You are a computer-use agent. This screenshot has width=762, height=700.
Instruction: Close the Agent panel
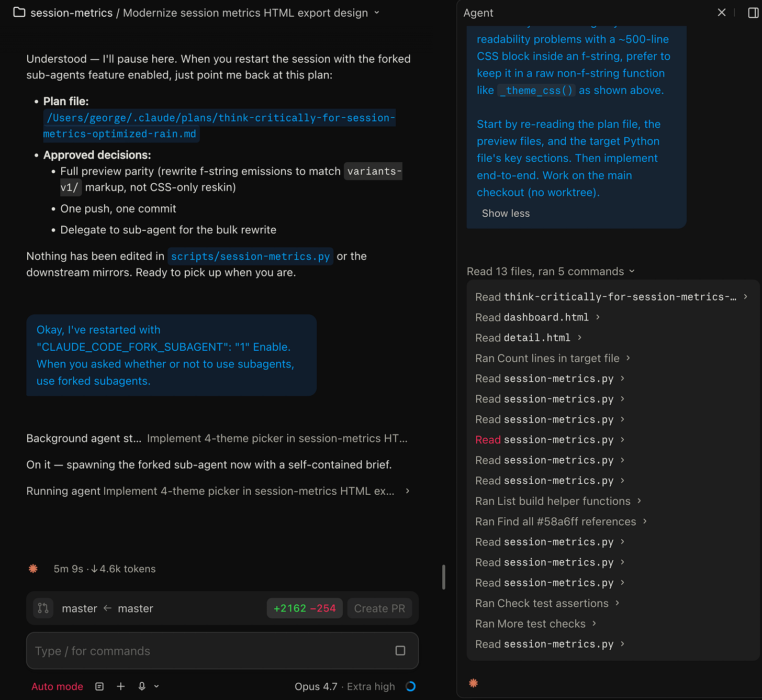[x=722, y=12]
